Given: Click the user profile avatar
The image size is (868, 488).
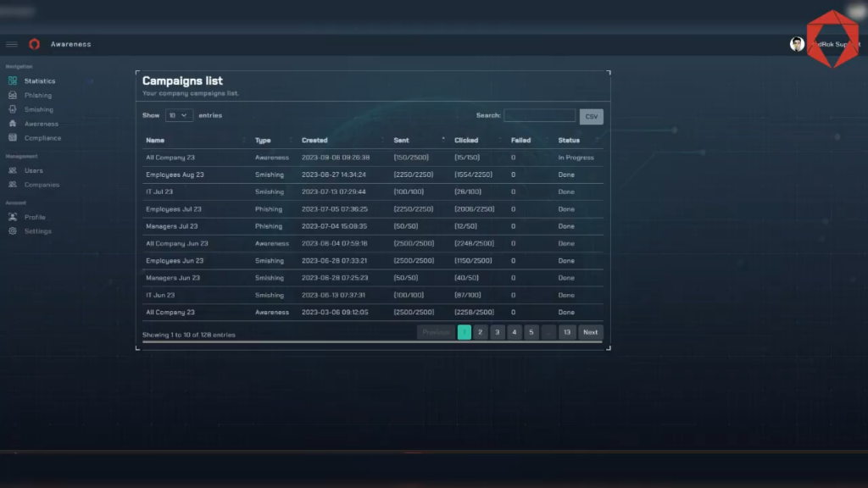Looking at the screenshot, I should point(797,44).
